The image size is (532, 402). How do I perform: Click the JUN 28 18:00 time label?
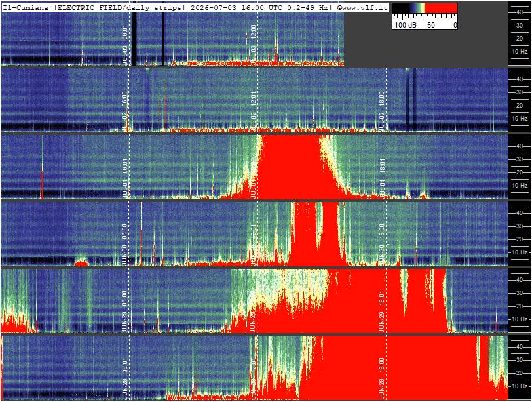[x=382, y=378]
